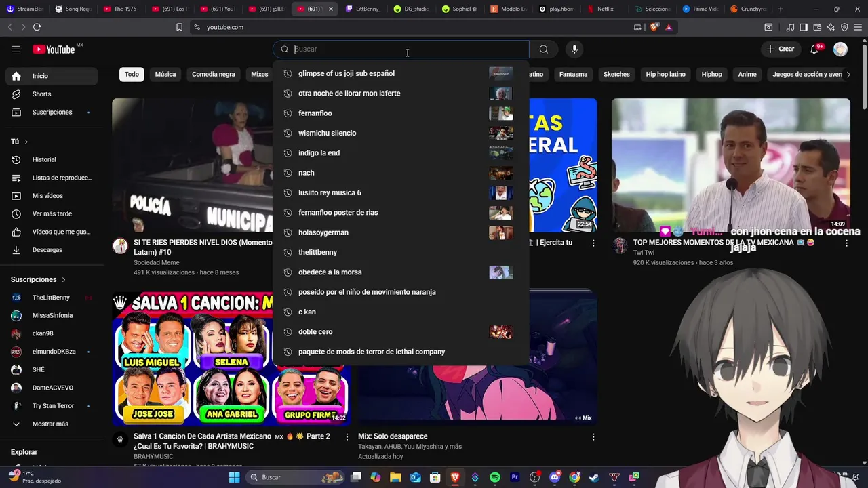Select the Música filter chip
The height and width of the screenshot is (488, 868).
tap(165, 75)
